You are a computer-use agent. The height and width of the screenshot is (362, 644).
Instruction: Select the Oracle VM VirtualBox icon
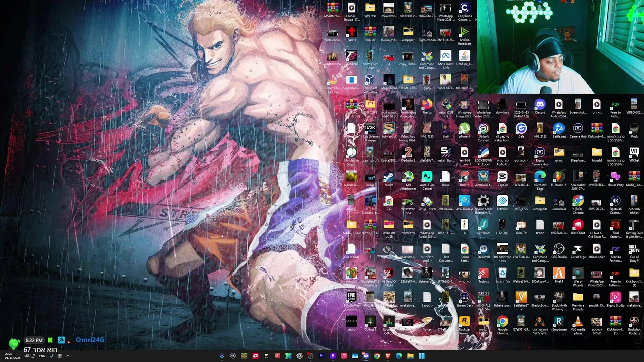(370, 84)
